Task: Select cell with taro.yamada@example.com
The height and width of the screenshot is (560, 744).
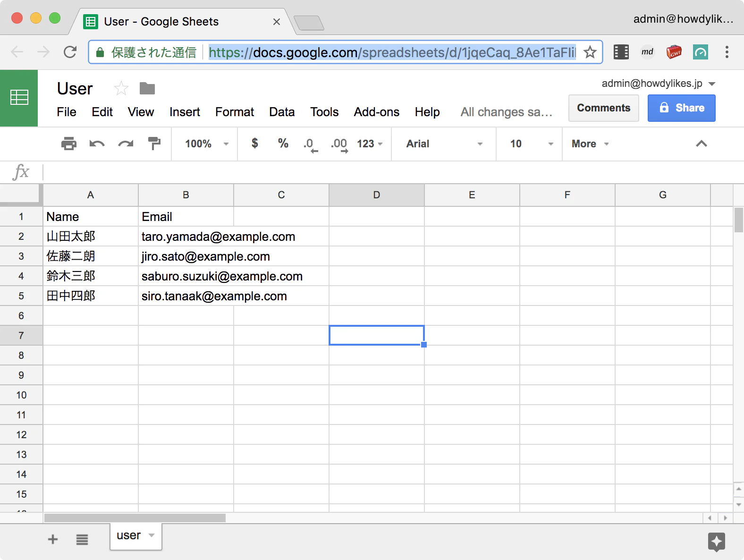Action: pos(186,236)
